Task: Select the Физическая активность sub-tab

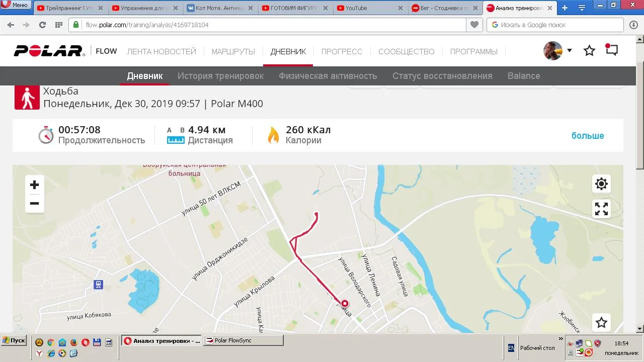Action: point(328,76)
